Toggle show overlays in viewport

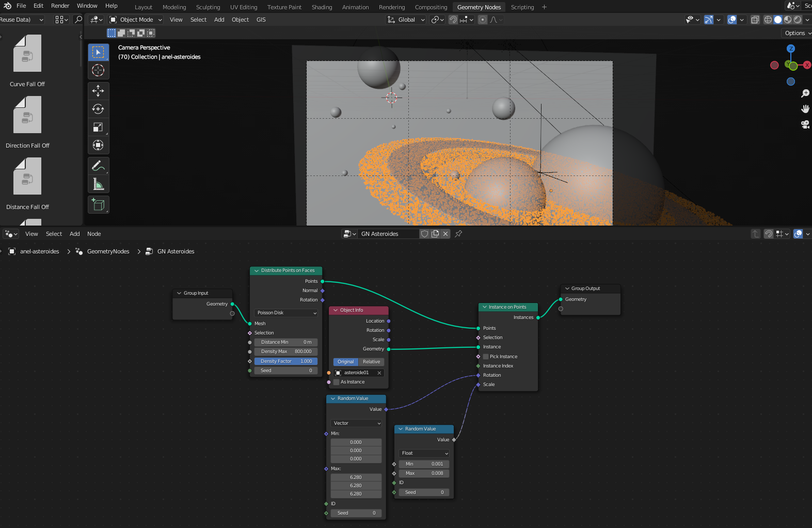(x=732, y=20)
